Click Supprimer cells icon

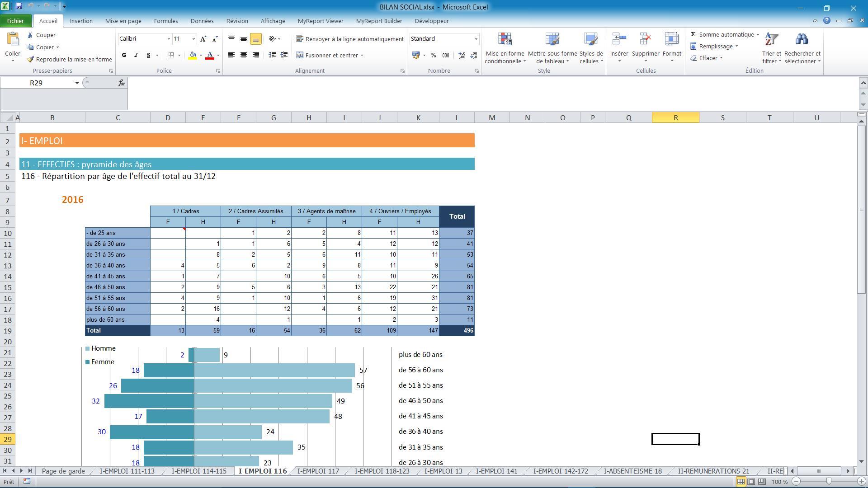coord(646,39)
